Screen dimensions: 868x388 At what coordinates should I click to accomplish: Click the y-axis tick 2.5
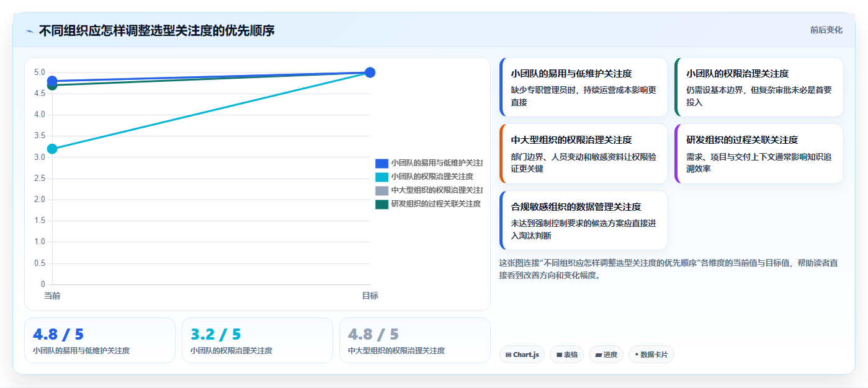coord(40,179)
